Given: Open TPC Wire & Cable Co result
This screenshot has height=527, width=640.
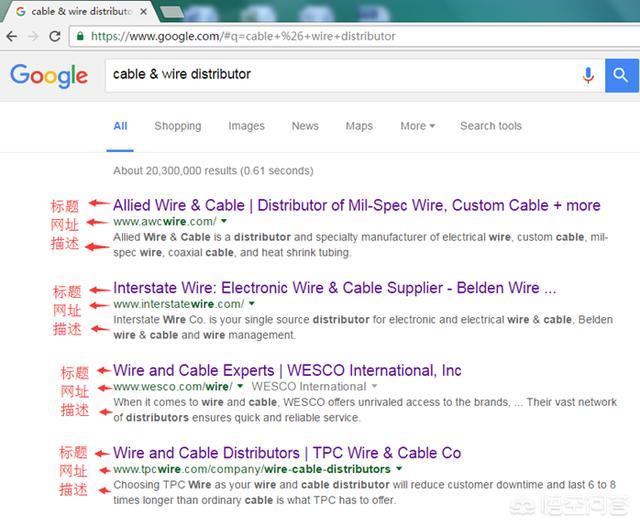Looking at the screenshot, I should [x=287, y=453].
